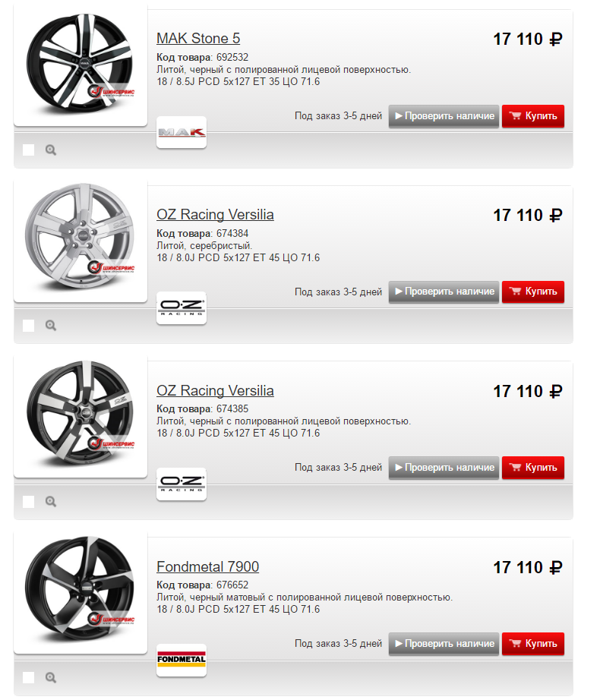Tick checkbox under silver OZ Racing Versilia
Image resolution: width=600 pixels, height=700 pixels.
(x=29, y=326)
